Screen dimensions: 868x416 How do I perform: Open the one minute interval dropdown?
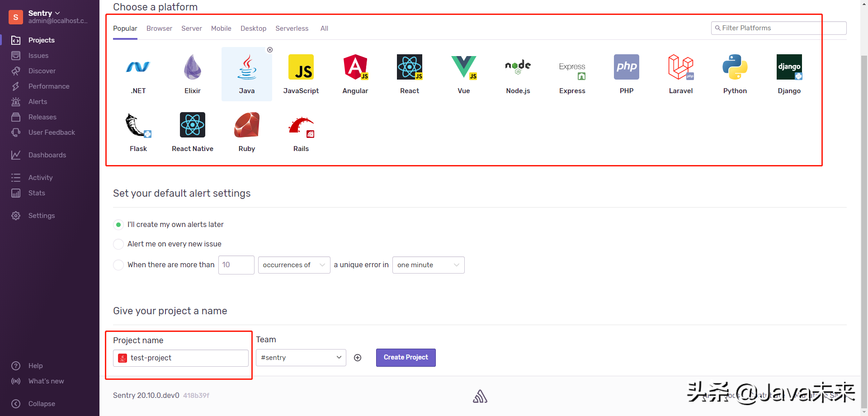[x=429, y=265]
